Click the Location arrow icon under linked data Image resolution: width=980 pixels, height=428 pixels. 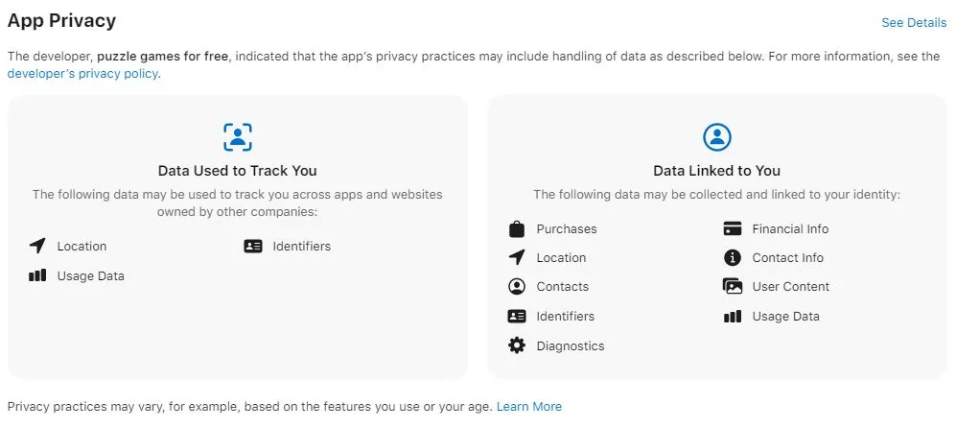coord(517,257)
